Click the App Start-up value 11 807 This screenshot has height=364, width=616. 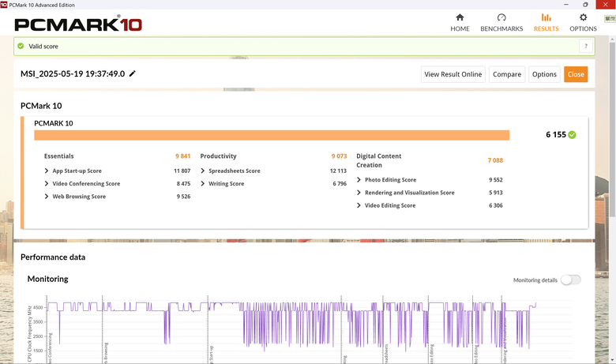coord(182,171)
